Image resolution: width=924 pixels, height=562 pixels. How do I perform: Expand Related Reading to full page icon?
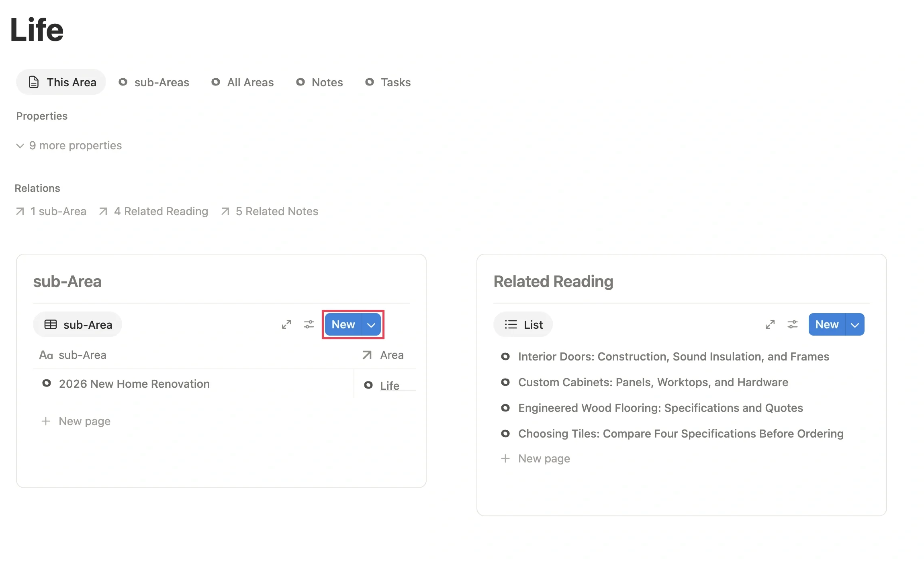click(770, 324)
